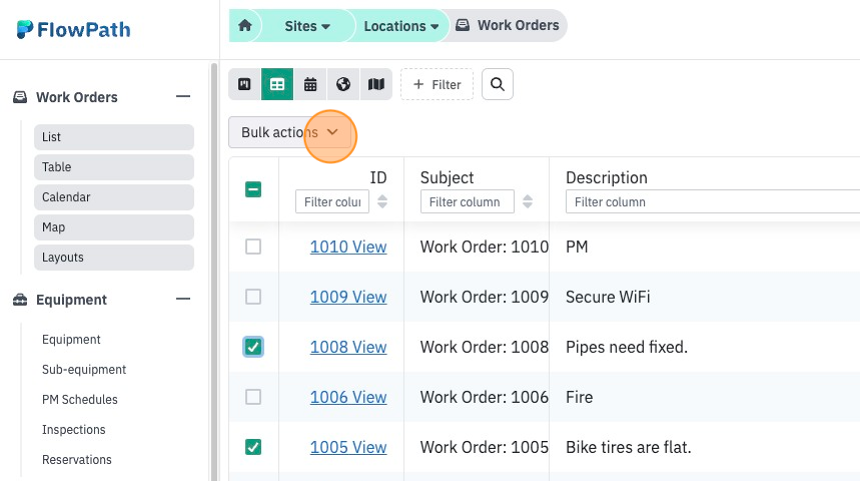860x481 pixels.
Task: Open the 1010 View link
Action: (x=348, y=247)
